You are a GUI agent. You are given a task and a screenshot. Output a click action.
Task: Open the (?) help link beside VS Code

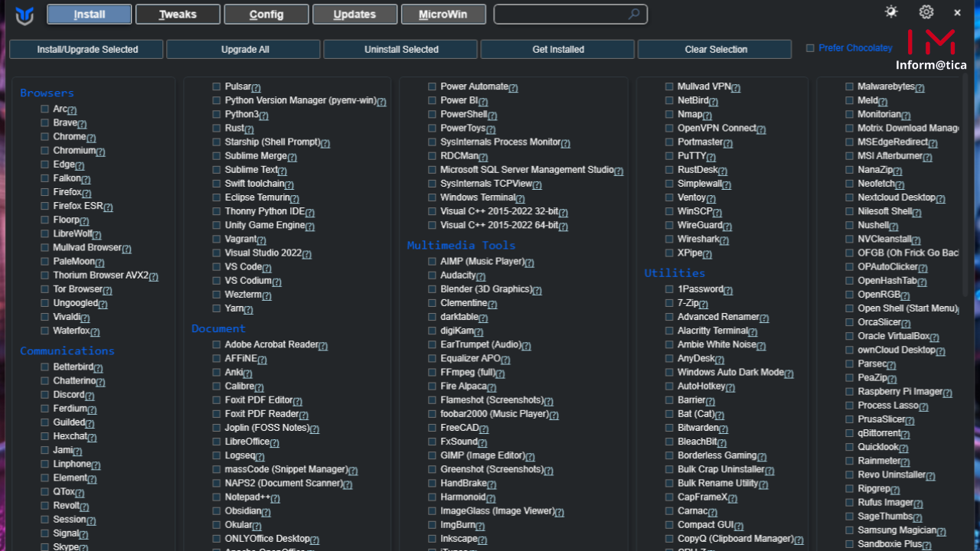pyautogui.click(x=266, y=269)
